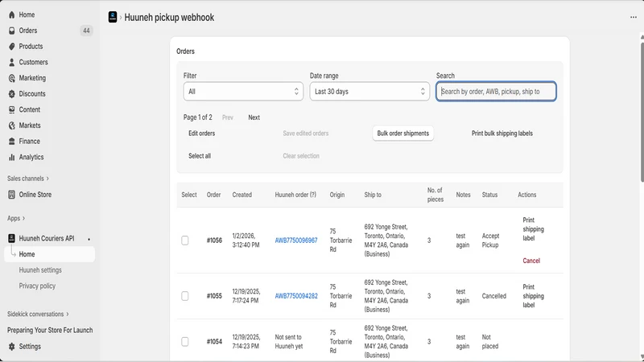This screenshot has width=644, height=362.
Task: Print shipping label for order #1055
Action: click(533, 296)
